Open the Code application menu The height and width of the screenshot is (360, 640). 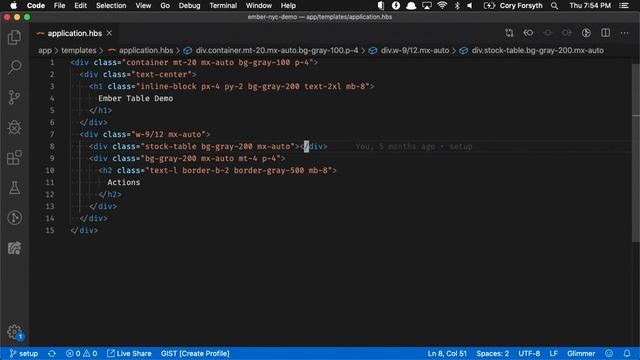(36, 6)
